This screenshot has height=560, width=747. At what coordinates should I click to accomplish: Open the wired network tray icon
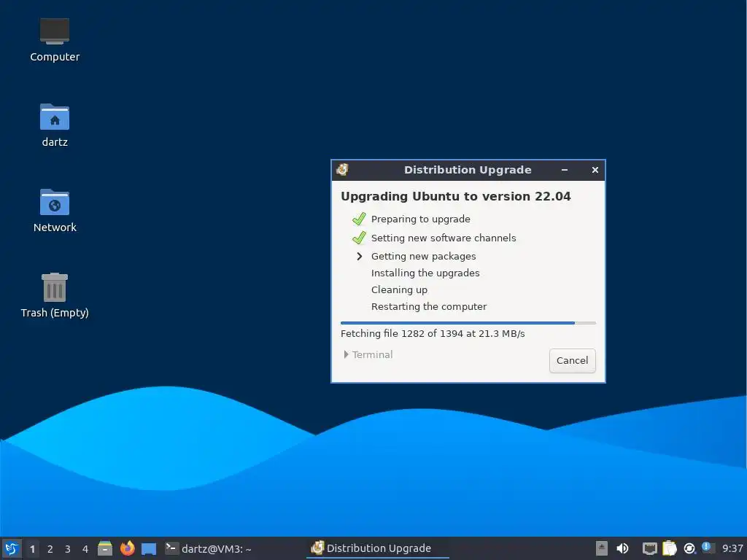tap(649, 548)
